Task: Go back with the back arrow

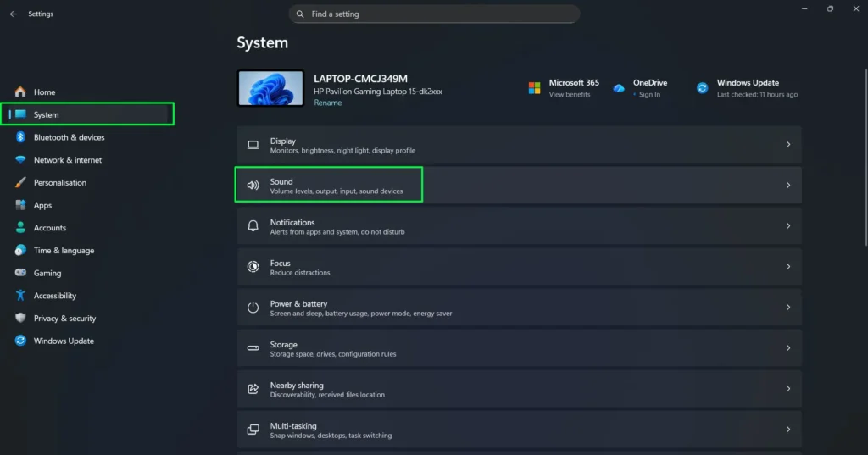Action: [14, 14]
